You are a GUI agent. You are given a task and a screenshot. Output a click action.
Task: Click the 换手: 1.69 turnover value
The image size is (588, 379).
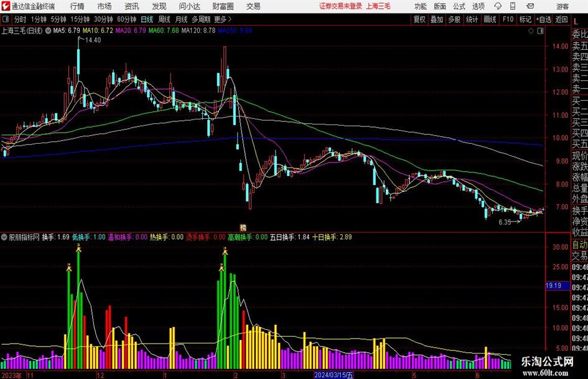tap(55, 237)
